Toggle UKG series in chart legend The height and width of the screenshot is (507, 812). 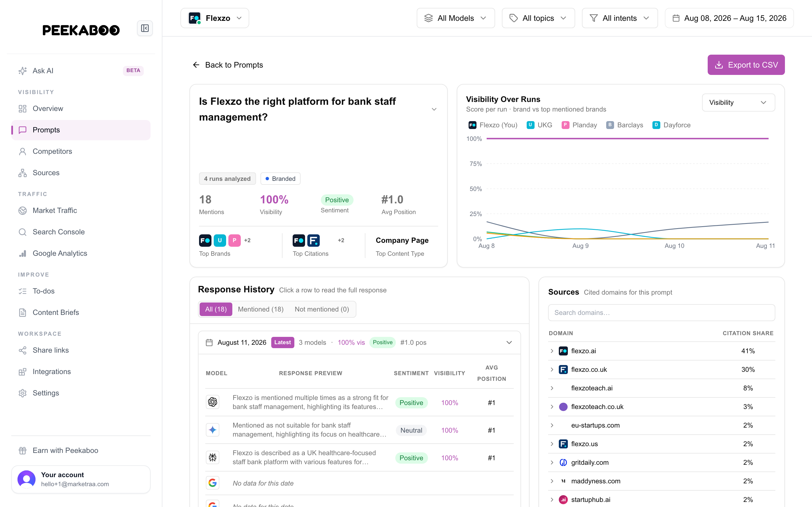[539, 125]
